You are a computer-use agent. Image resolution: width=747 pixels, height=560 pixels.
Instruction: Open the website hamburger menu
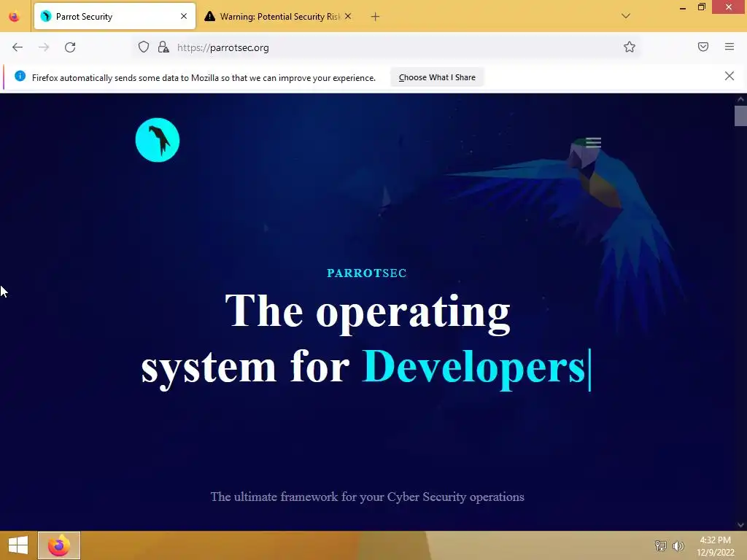[594, 142]
